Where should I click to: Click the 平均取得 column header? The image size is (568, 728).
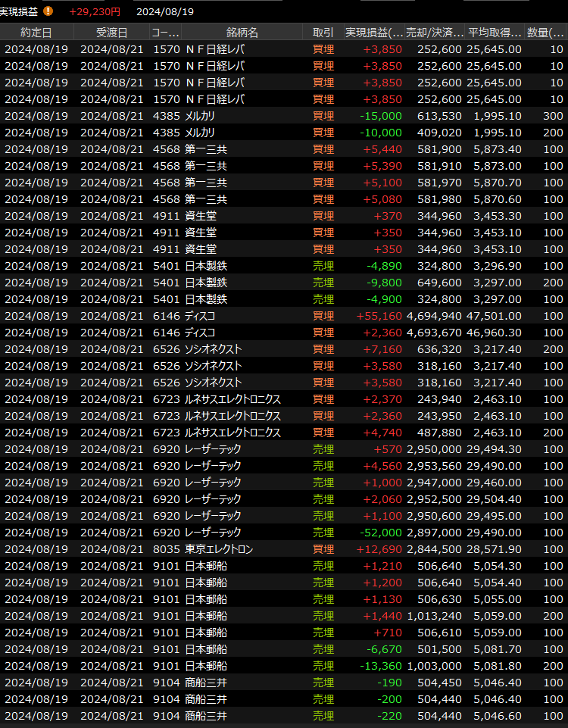click(495, 33)
